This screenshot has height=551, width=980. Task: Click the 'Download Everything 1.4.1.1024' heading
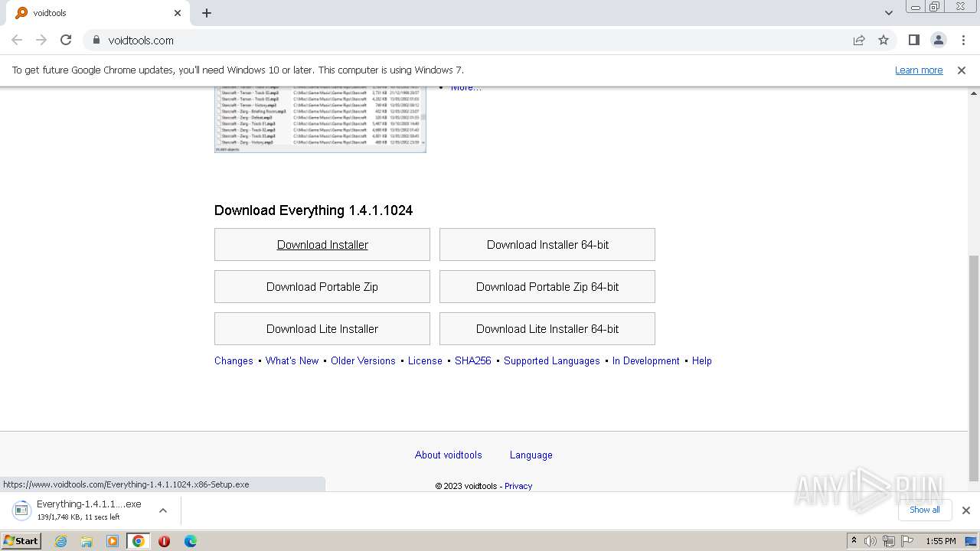tap(313, 210)
